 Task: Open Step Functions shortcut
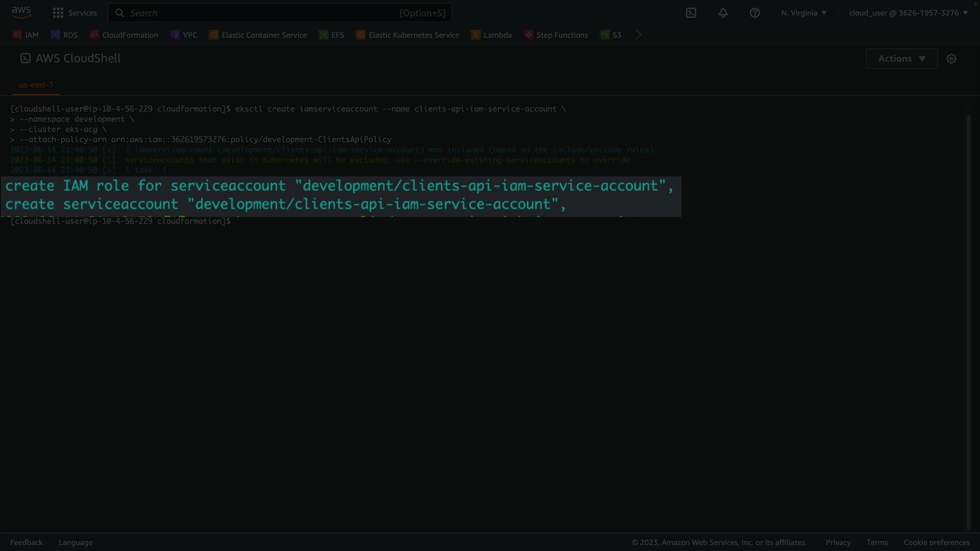click(x=556, y=35)
